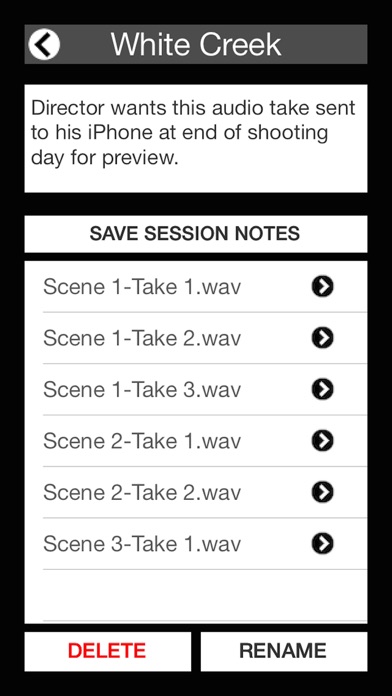Place cursor after the word 'preview.'
The image size is (392, 696).
click(x=180, y=158)
